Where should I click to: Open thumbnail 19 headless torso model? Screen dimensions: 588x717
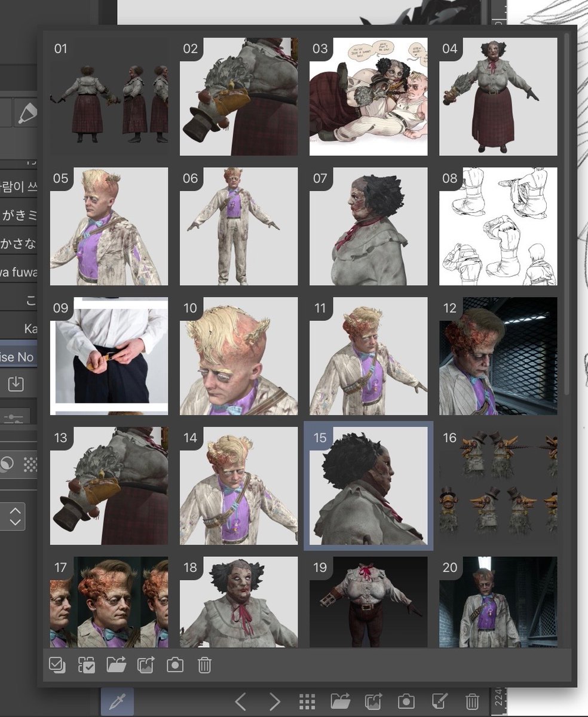click(368, 602)
